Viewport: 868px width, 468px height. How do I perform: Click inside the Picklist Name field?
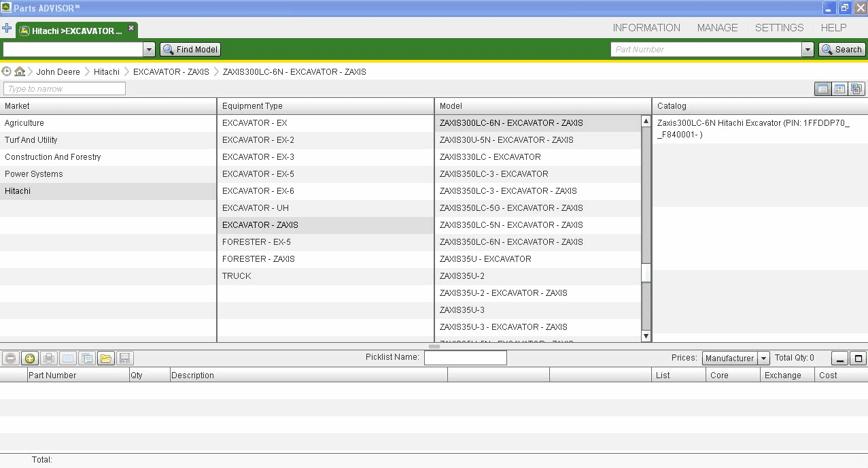pyautogui.click(x=466, y=357)
